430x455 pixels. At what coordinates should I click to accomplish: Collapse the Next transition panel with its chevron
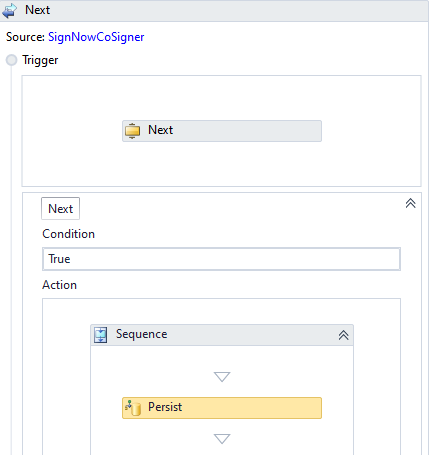(x=410, y=203)
